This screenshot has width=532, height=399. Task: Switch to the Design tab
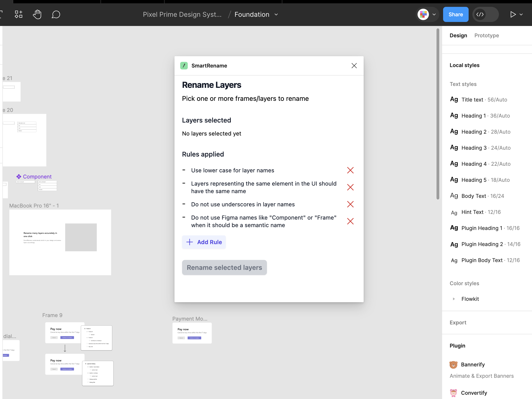pos(458,36)
